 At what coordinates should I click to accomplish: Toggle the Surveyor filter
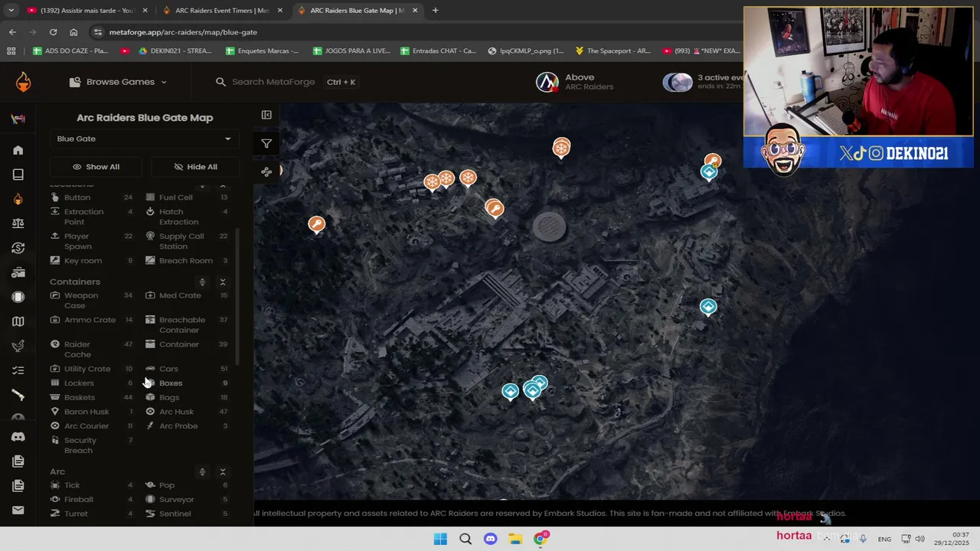click(x=186, y=500)
